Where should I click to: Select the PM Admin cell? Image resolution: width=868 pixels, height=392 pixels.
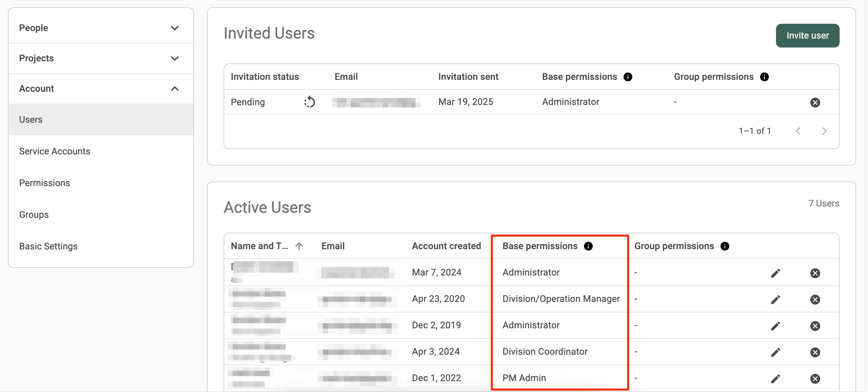(x=524, y=378)
